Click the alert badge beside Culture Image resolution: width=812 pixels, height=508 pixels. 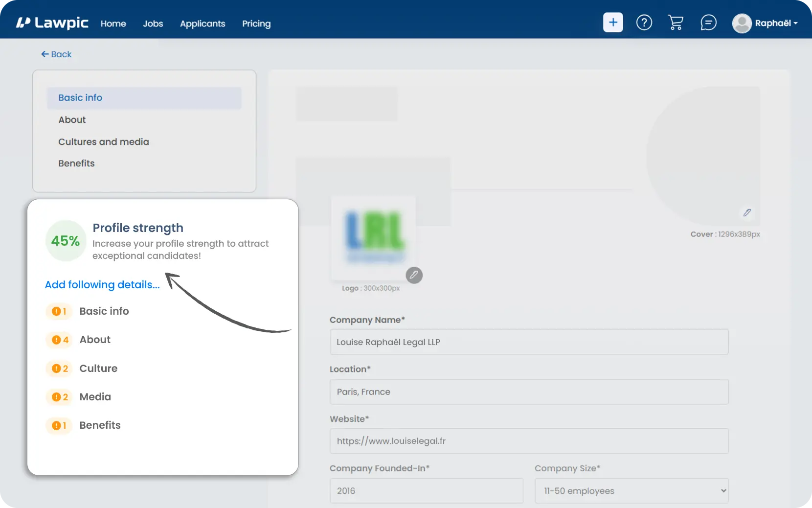click(59, 369)
